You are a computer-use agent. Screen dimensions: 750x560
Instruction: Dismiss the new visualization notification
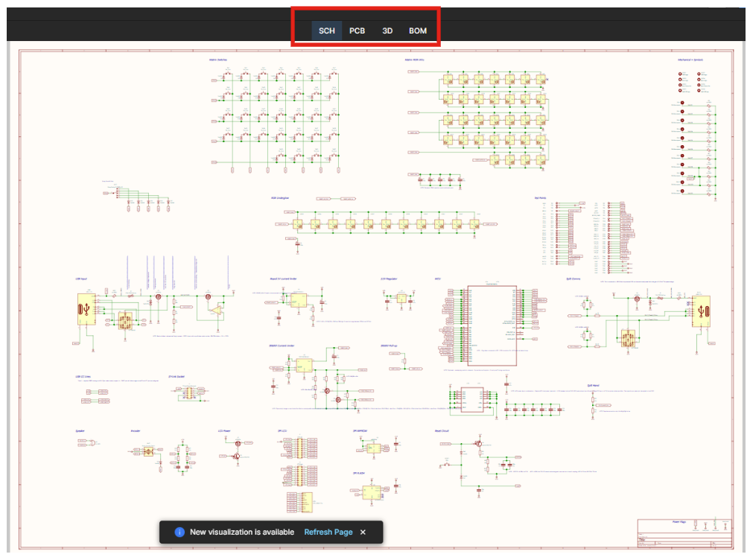click(363, 532)
